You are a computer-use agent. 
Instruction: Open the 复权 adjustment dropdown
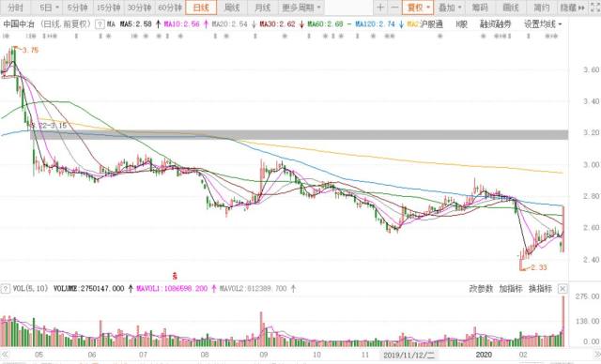click(x=418, y=8)
